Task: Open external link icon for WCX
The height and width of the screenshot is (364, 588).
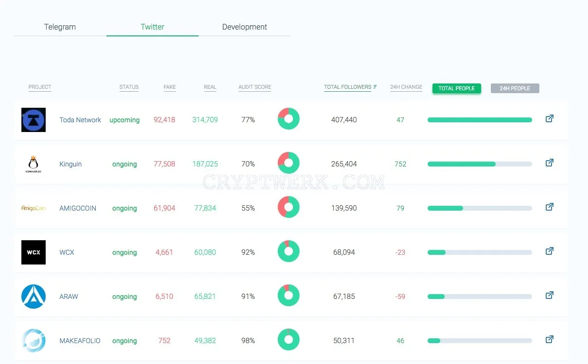Action: click(x=550, y=251)
